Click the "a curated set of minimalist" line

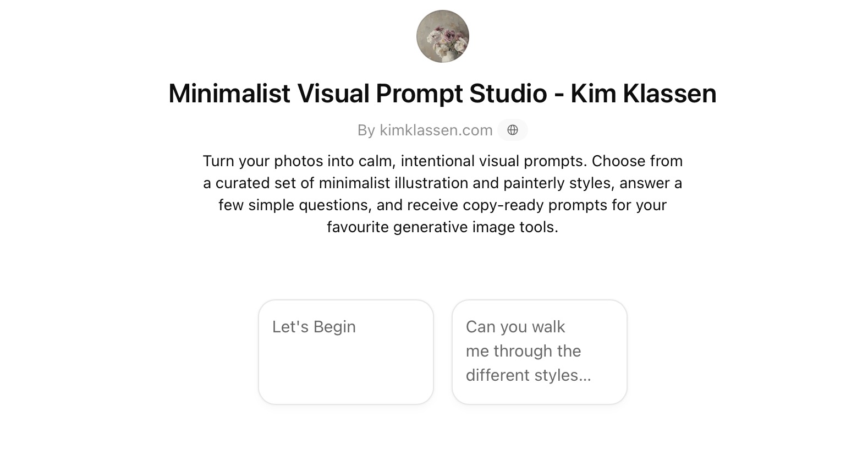(442, 183)
